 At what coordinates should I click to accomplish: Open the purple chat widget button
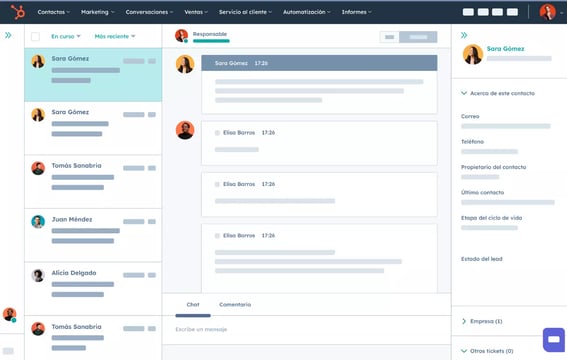[554, 340]
